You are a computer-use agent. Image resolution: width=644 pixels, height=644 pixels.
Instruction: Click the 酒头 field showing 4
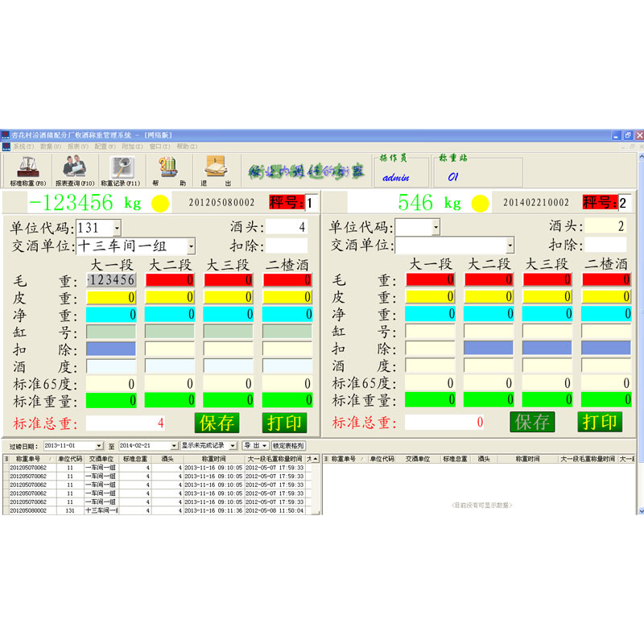pyautogui.click(x=287, y=227)
